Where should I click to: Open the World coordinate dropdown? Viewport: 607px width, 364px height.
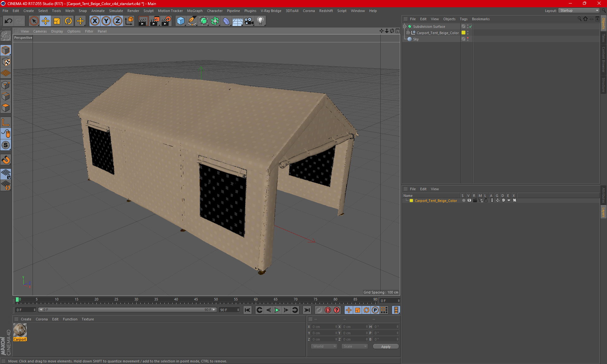pos(324,346)
